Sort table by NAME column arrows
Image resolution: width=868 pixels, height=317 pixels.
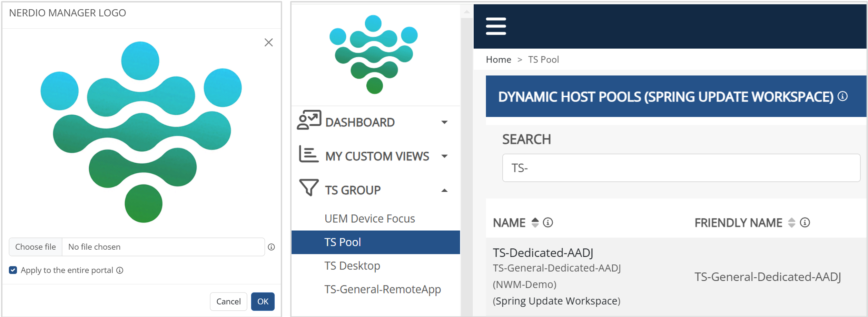click(535, 223)
